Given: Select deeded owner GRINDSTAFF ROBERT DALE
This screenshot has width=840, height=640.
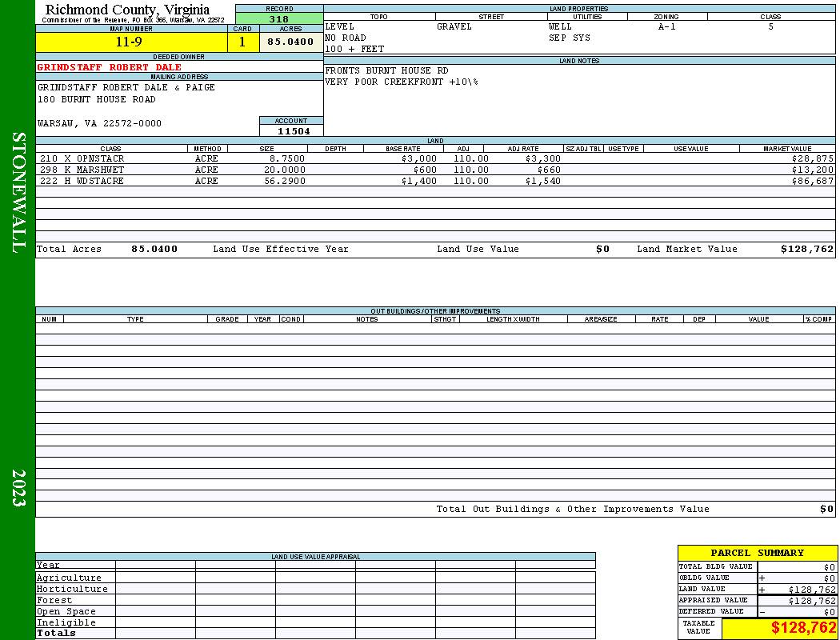Looking at the screenshot, I should [x=110, y=67].
